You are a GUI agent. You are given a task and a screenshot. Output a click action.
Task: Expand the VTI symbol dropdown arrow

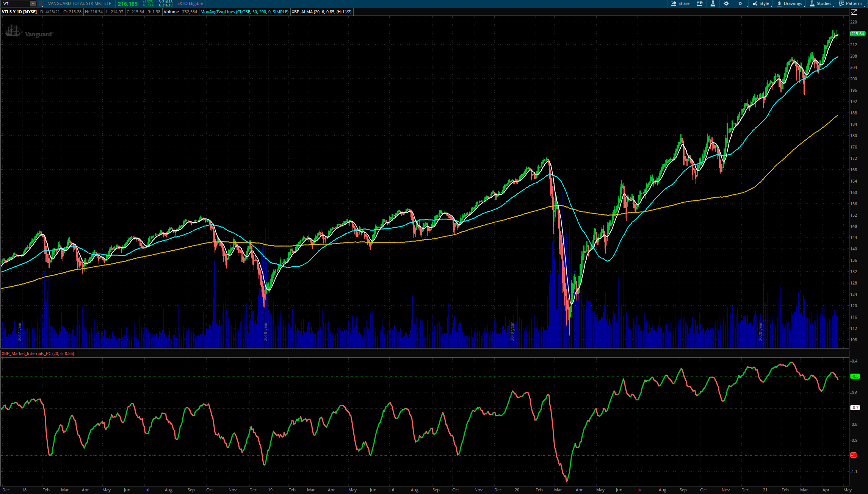33,3
